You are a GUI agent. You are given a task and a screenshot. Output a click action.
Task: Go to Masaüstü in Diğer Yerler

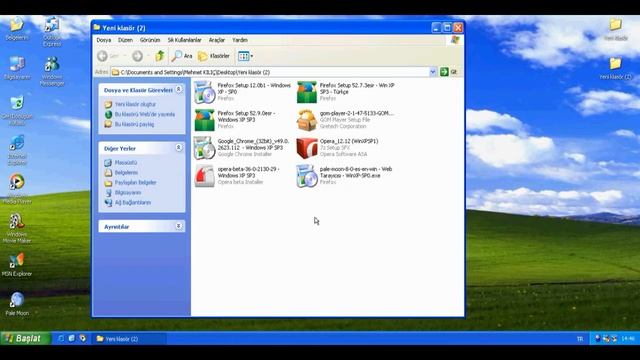tap(126, 162)
